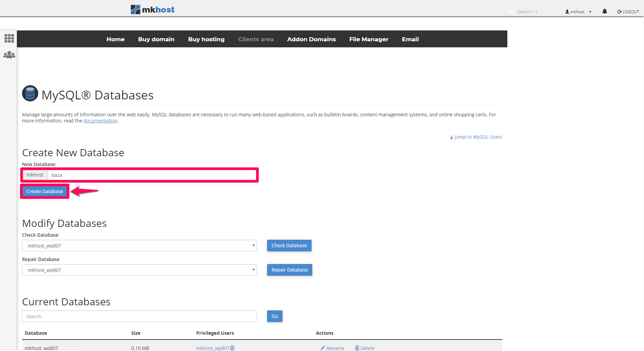
Task: Click the mkhost_wp807 database name cell
Action: 41,348
